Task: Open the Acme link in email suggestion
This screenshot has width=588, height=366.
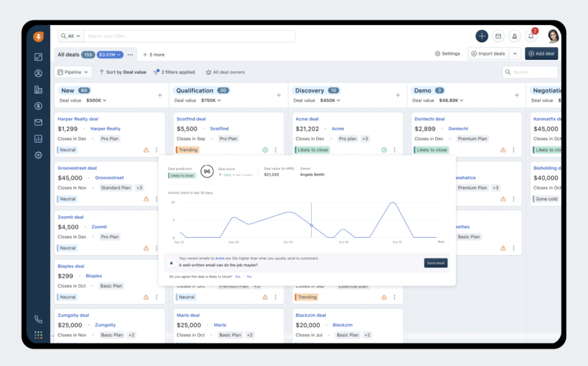Action: (220, 258)
